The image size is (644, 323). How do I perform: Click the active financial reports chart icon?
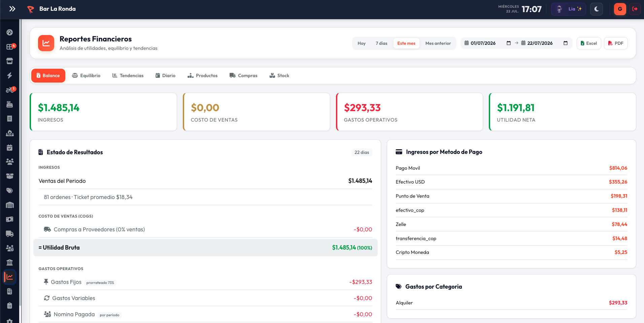10,277
